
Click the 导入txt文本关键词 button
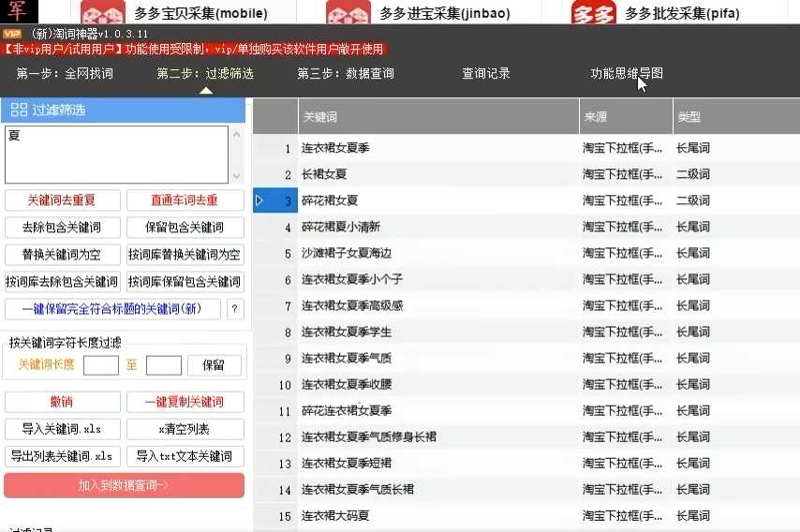pyautogui.click(x=185, y=456)
